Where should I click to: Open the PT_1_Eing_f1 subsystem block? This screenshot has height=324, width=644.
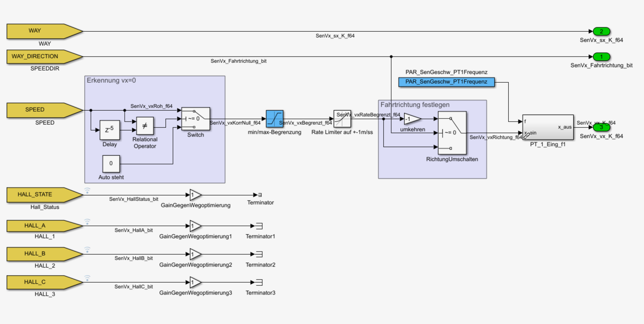(x=547, y=127)
